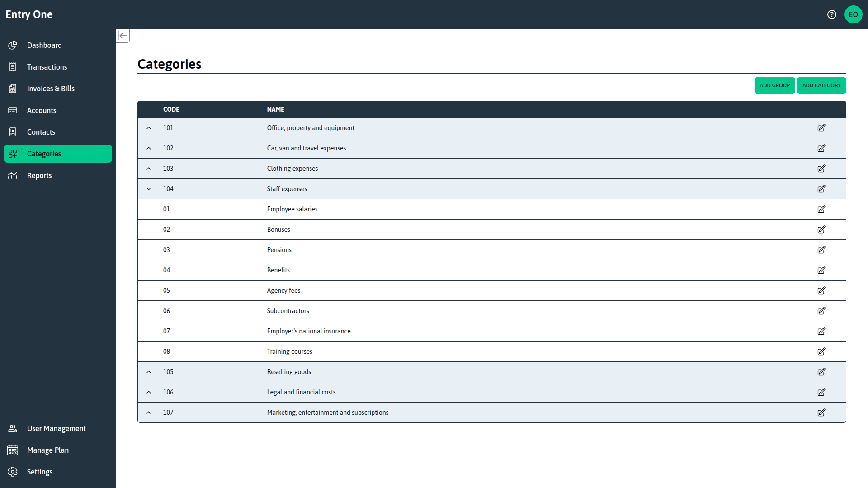Open the Settings page
Viewport: 868px width, 488px height.
[x=40, y=472]
